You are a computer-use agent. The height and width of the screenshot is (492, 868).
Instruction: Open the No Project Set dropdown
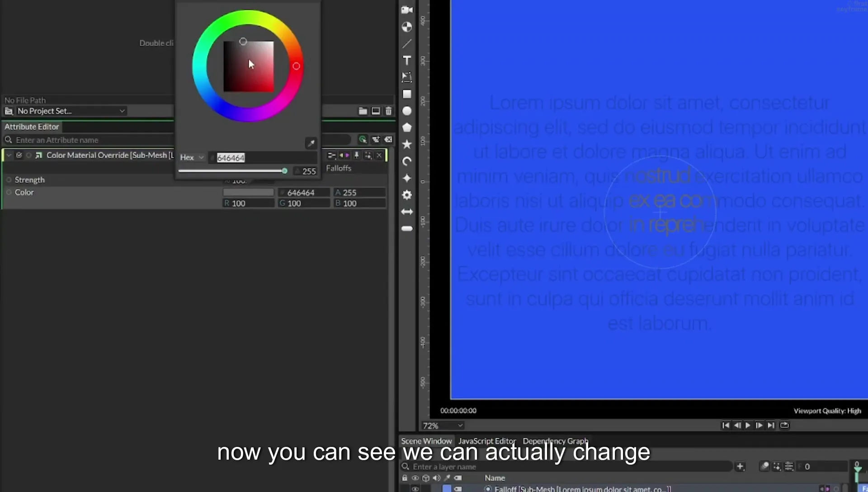(71, 111)
